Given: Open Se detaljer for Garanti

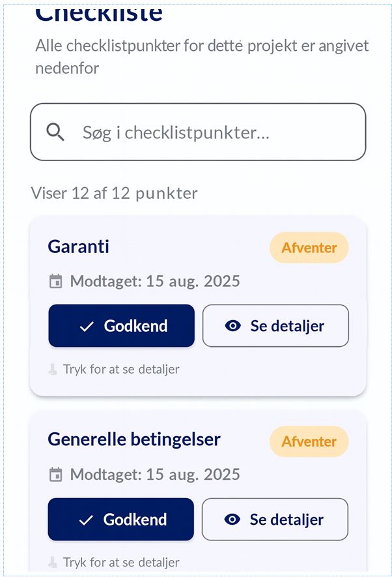Looking at the screenshot, I should [x=275, y=326].
